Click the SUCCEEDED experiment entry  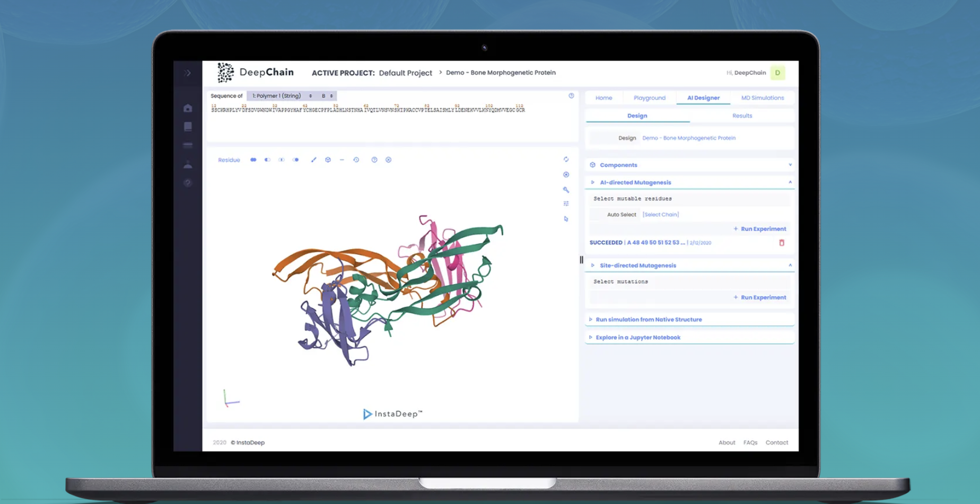[x=650, y=243]
